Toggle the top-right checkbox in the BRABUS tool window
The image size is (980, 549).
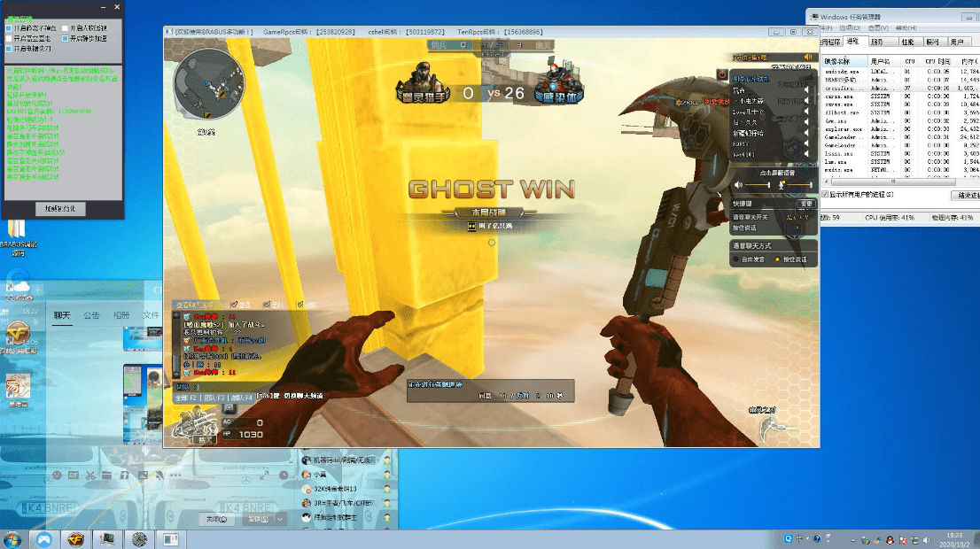pyautogui.click(x=65, y=28)
